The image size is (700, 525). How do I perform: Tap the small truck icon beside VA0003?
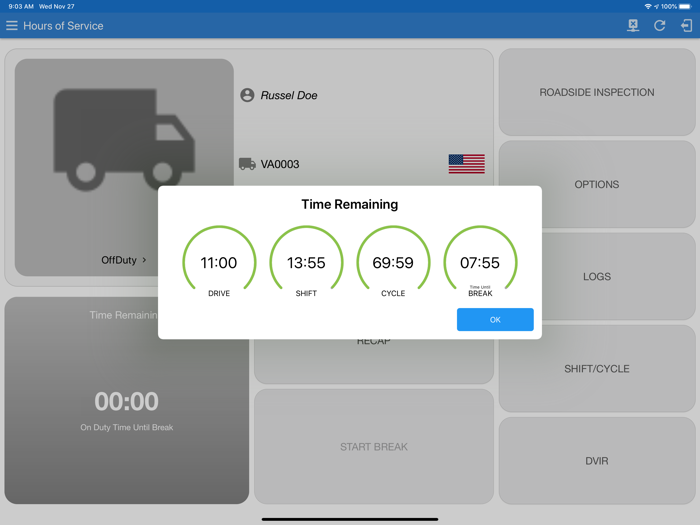coord(247,164)
